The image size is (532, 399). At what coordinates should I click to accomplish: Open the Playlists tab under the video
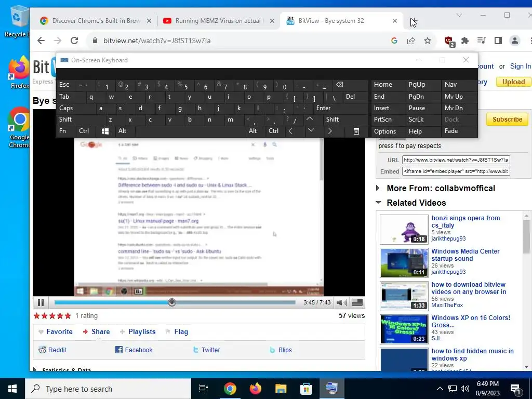138,332
